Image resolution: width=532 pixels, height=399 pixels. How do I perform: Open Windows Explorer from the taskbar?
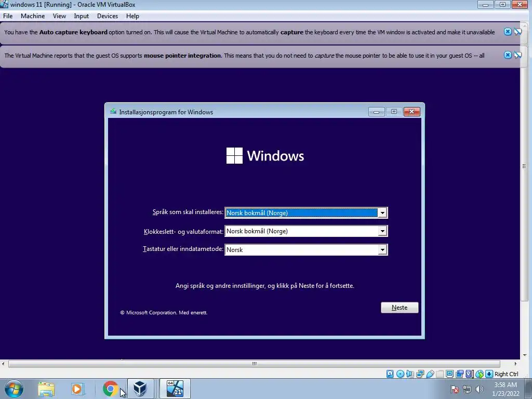click(46, 389)
